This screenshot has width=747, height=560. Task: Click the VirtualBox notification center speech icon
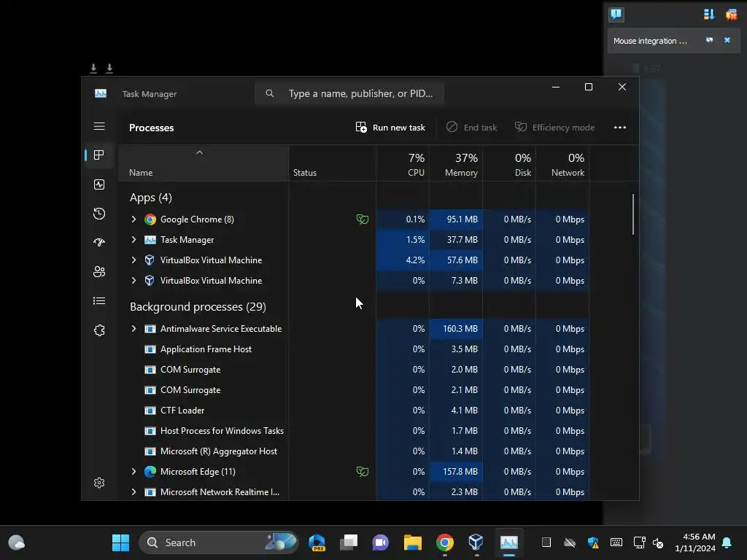click(x=616, y=15)
